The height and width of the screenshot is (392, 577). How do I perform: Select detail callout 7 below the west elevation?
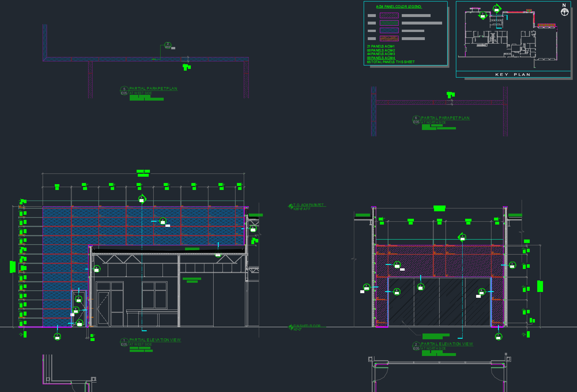[57, 336]
